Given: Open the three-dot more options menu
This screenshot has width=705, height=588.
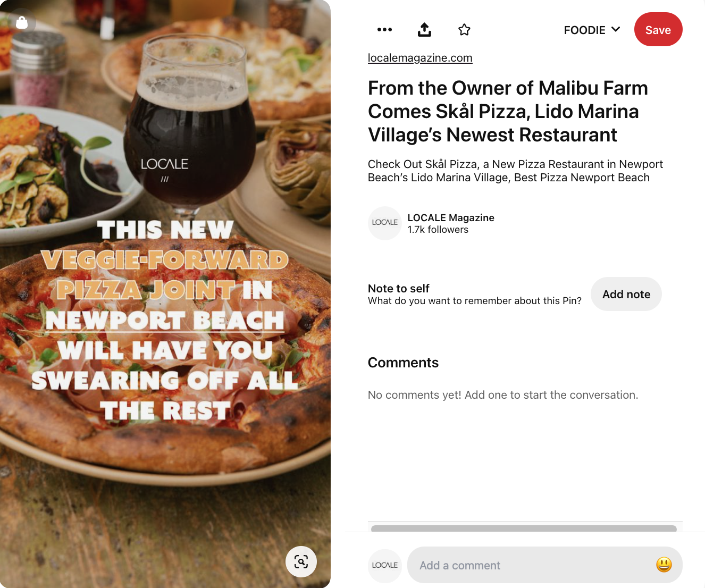Looking at the screenshot, I should pyautogui.click(x=384, y=30).
